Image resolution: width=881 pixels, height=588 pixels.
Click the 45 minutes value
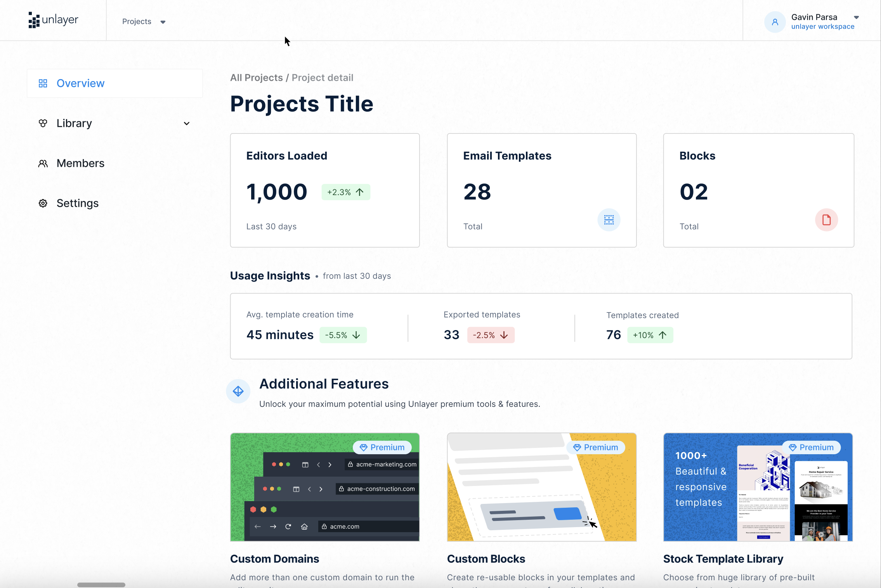coord(280,335)
